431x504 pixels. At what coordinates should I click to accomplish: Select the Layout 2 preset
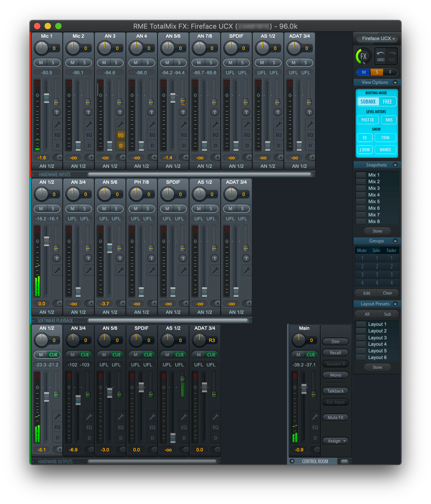coord(377,331)
